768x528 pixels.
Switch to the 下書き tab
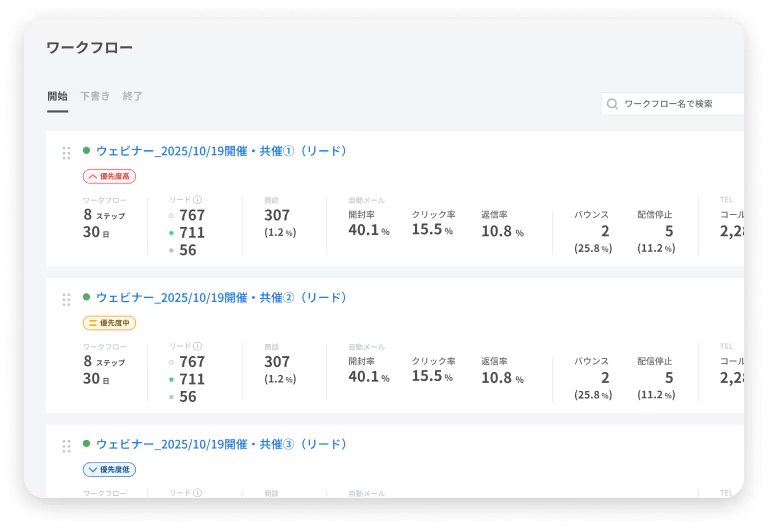(95, 97)
